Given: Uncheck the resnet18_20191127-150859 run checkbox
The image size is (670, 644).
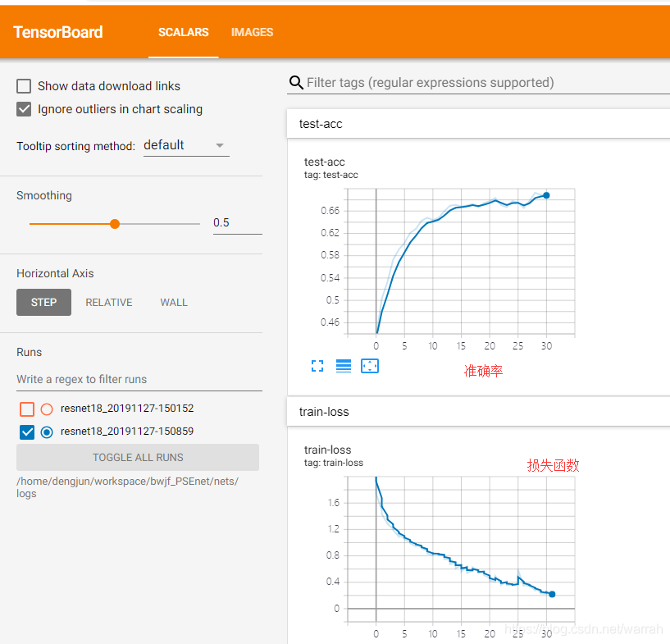Looking at the screenshot, I should click(27, 432).
